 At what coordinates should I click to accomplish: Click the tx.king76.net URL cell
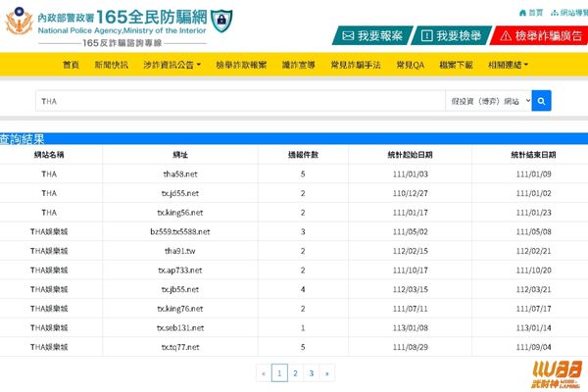180,309
